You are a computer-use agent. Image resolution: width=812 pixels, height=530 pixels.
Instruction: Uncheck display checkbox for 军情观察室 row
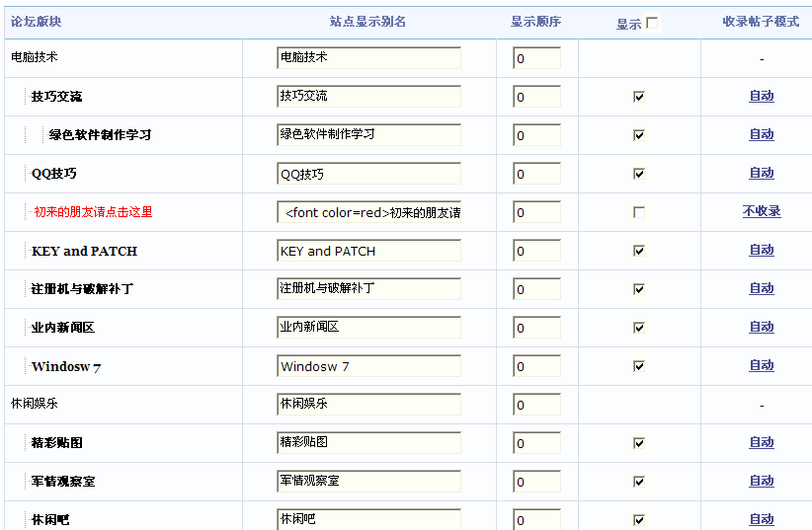pyautogui.click(x=639, y=482)
